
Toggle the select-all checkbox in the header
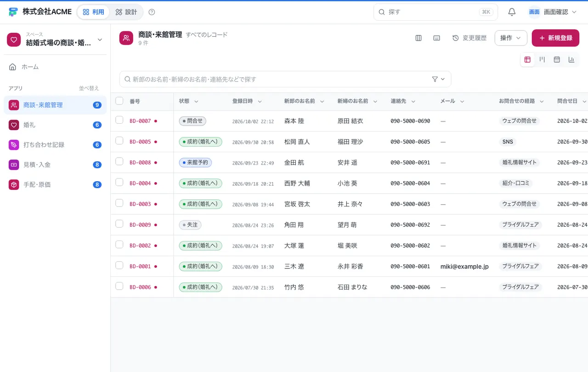(x=119, y=101)
